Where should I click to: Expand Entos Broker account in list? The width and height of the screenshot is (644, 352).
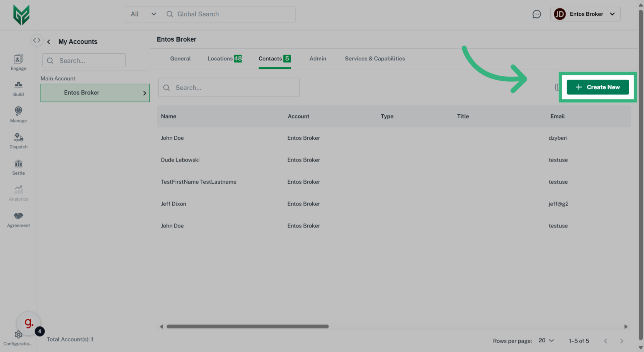click(x=145, y=93)
